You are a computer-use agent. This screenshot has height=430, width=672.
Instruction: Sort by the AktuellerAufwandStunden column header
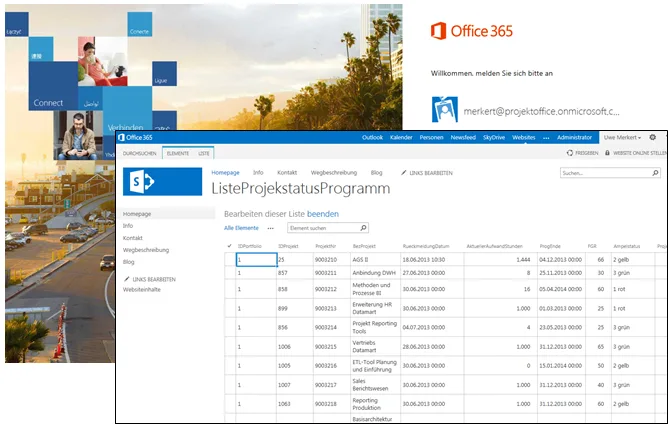pyautogui.click(x=495, y=247)
